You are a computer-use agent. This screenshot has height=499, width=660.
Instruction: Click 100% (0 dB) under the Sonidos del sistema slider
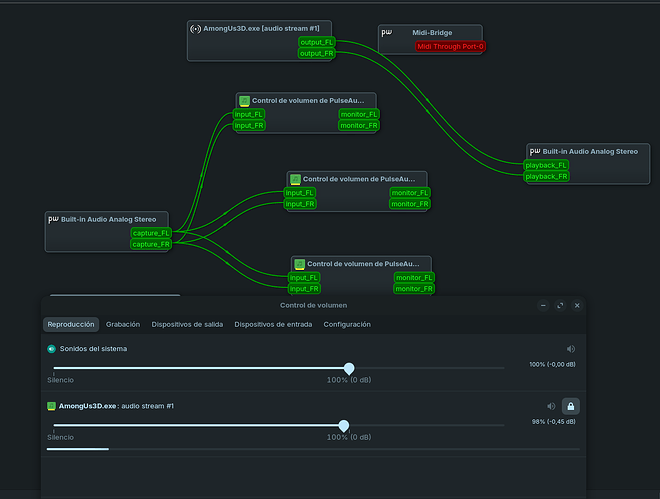[349, 380]
